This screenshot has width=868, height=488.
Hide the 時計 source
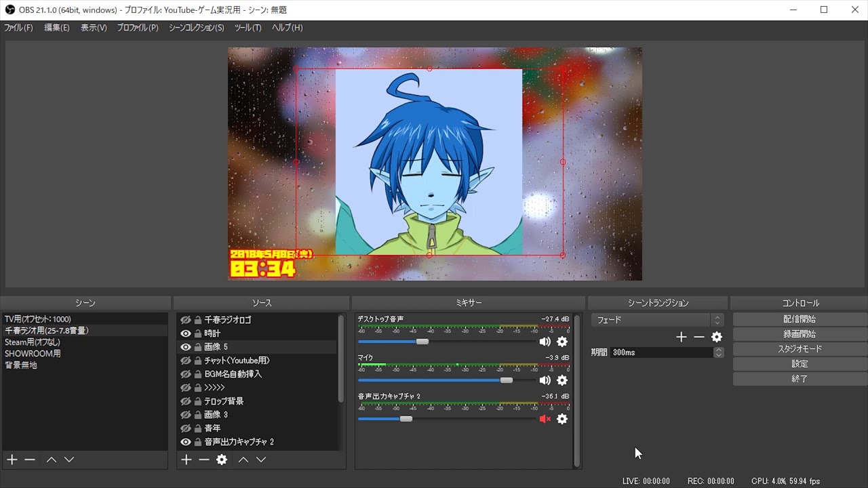[x=185, y=333]
